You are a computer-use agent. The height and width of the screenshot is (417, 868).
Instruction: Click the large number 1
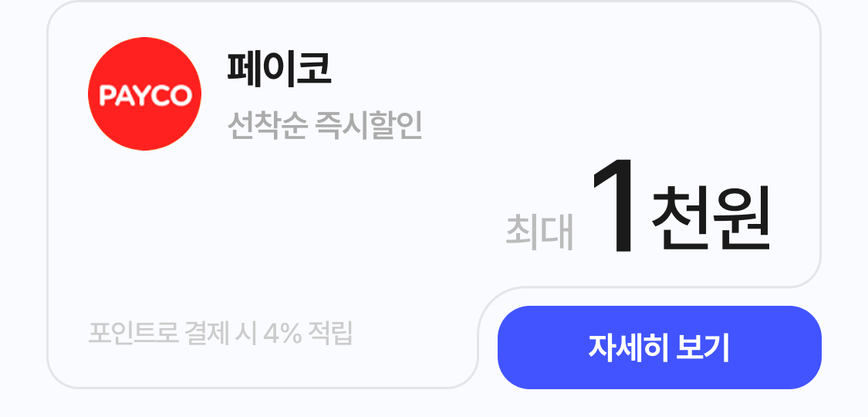point(615,207)
